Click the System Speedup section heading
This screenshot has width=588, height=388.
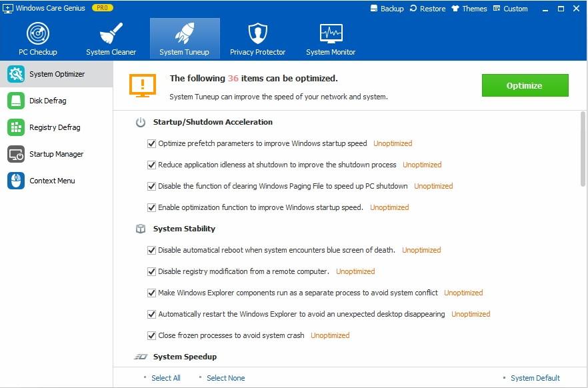185,357
